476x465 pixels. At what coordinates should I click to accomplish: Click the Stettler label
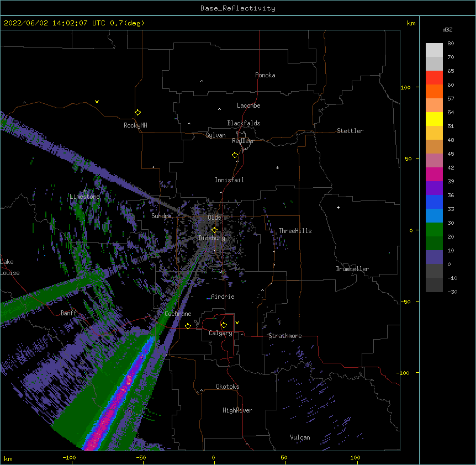[x=350, y=131]
